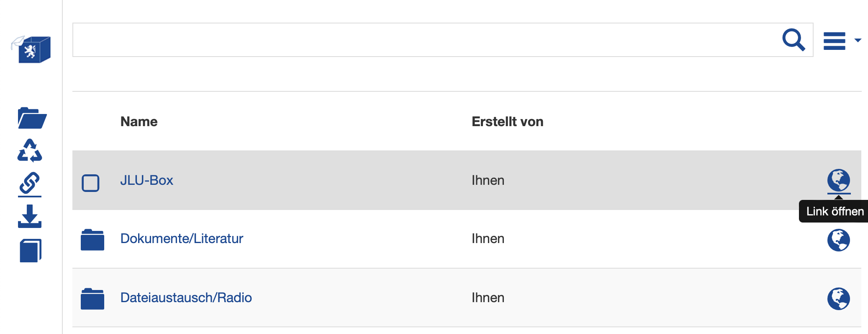Image resolution: width=868 pixels, height=334 pixels.
Task: Open the recycle bin sidebar icon
Action: pos(30,150)
